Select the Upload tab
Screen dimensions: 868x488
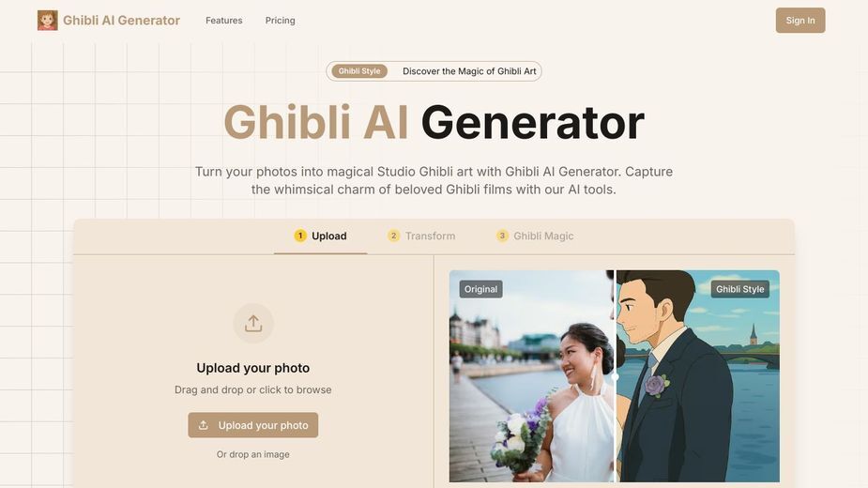[321, 236]
